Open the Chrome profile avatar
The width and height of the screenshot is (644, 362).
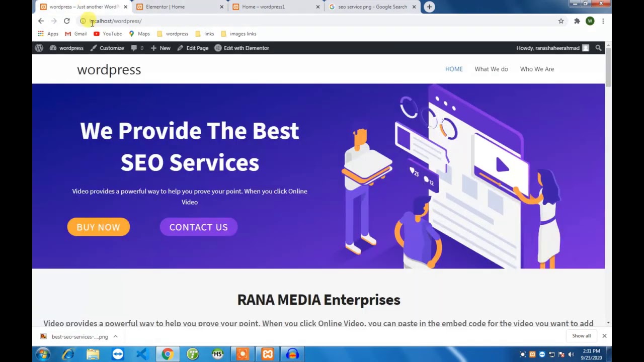tap(590, 21)
